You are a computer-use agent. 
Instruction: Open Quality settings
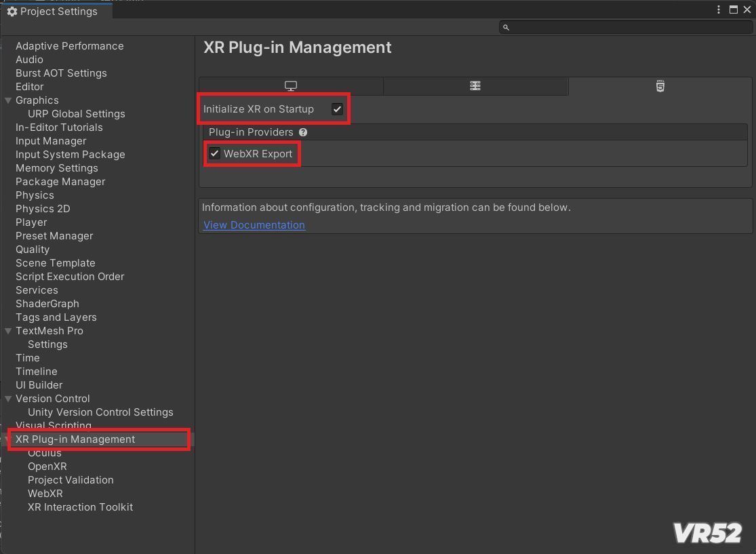coord(33,250)
